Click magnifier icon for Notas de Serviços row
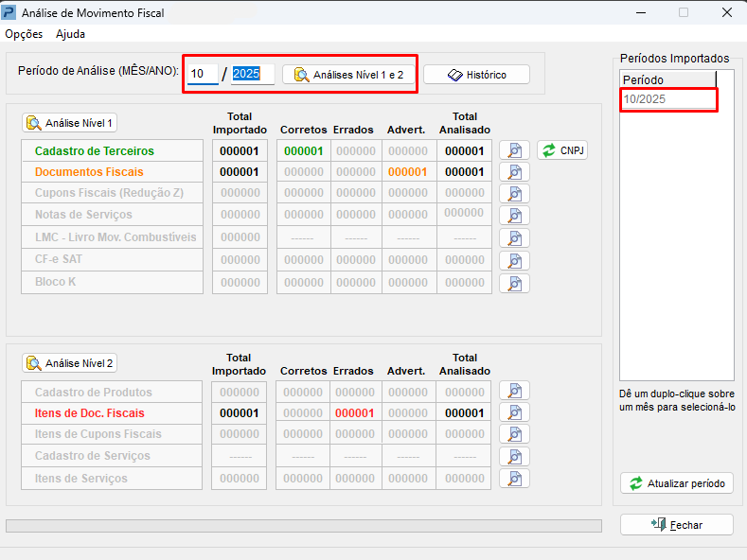The width and height of the screenshot is (747, 560). (x=514, y=216)
